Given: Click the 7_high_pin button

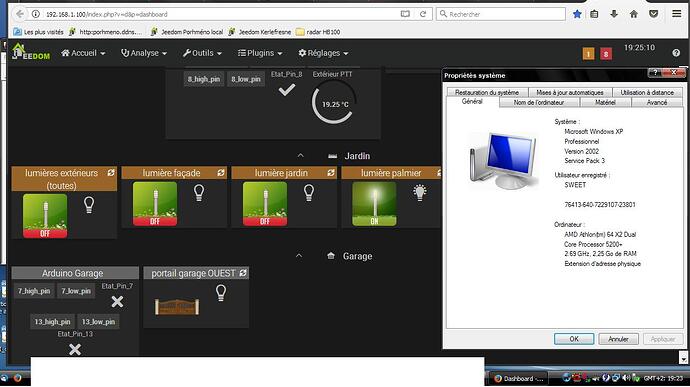Looking at the screenshot, I should [34, 291].
